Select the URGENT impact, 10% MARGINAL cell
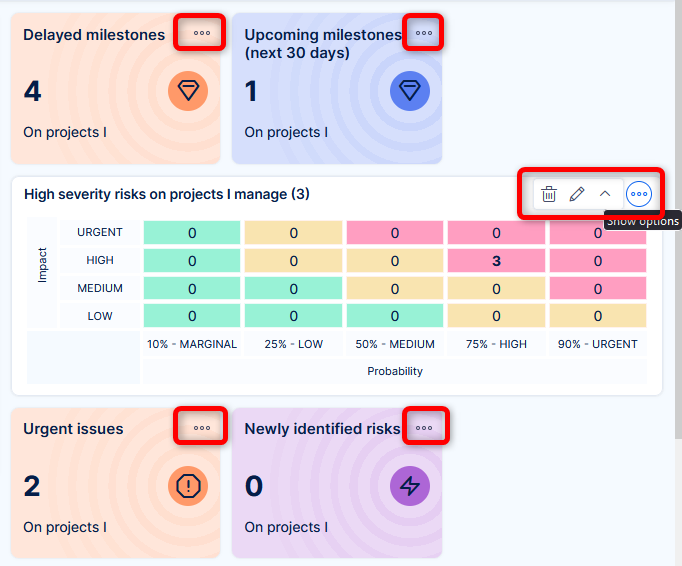 pyautogui.click(x=192, y=233)
